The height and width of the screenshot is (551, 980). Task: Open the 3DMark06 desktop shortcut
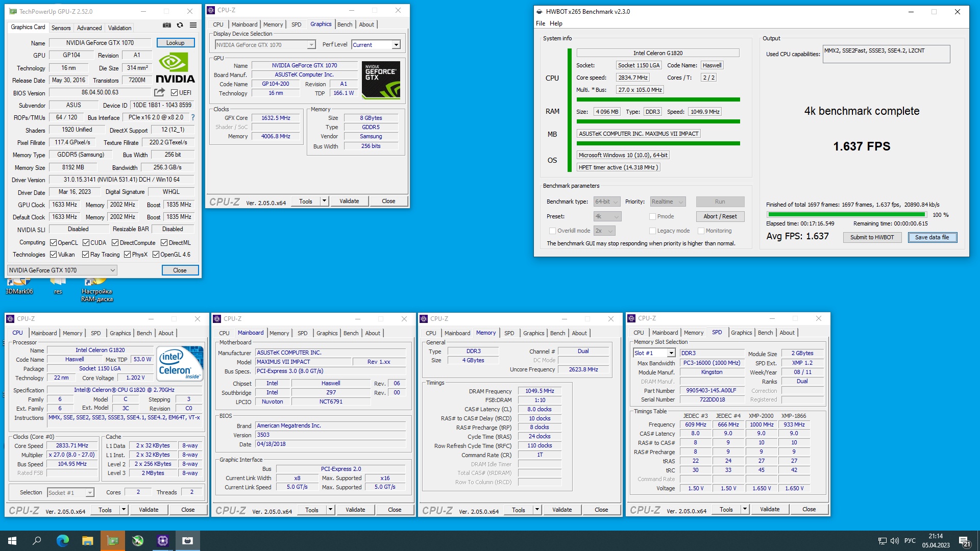[19, 287]
